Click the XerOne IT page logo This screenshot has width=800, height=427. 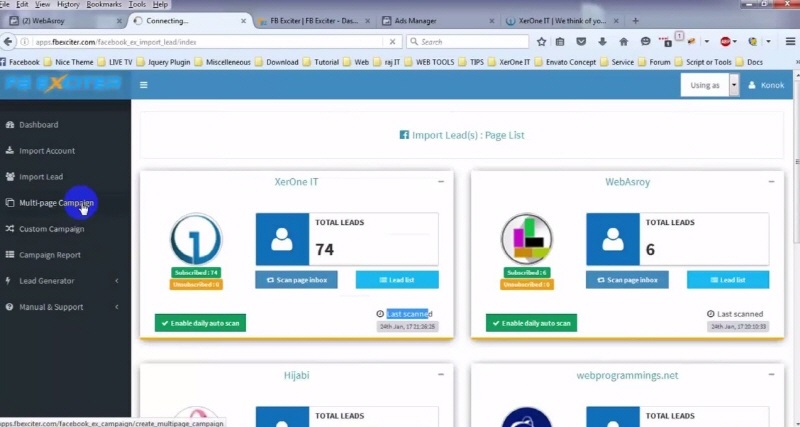[x=196, y=239]
